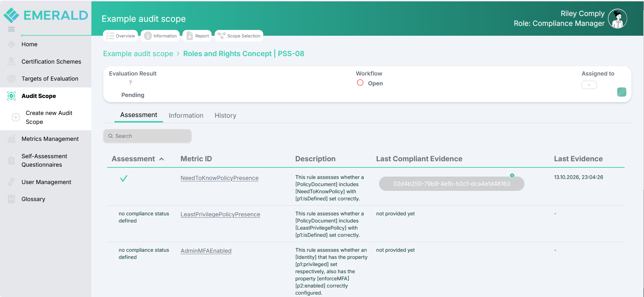
Task: Click the Metric ID column header
Action: click(x=196, y=159)
